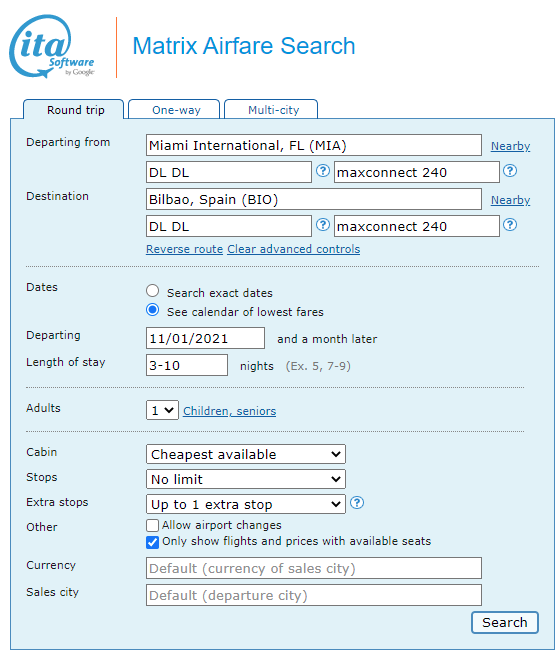Click the Search button
The height and width of the screenshot is (658, 557).
[505, 622]
